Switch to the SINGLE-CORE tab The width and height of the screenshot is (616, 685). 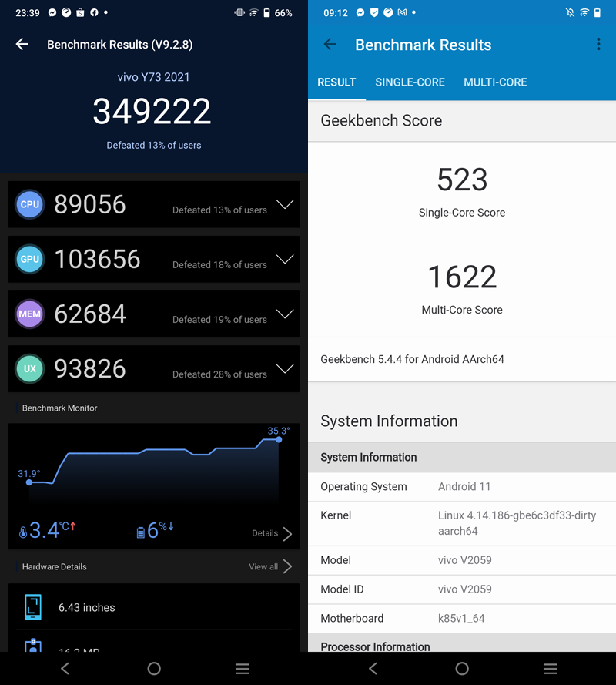coord(410,82)
